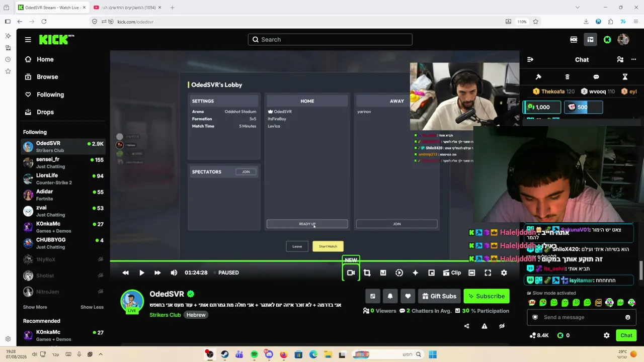This screenshot has width=644, height=362.
Task: Switch to the YouTube browser tab
Action: coord(128,8)
